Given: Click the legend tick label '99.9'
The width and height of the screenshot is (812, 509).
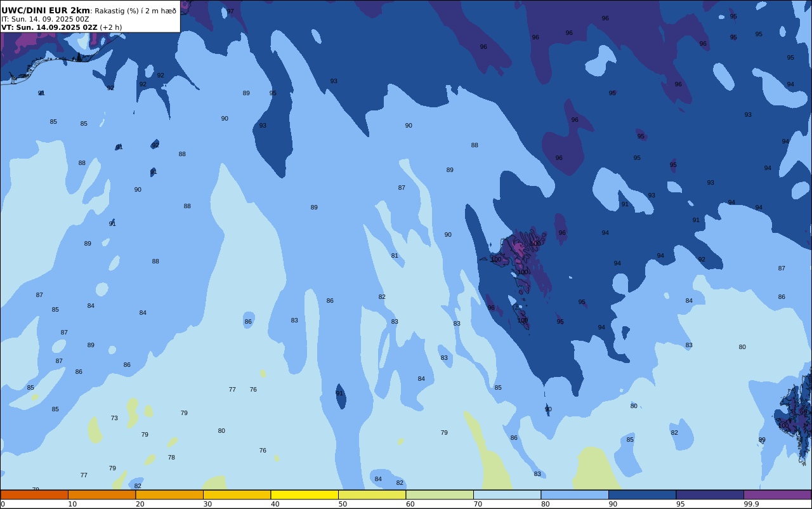Looking at the screenshot, I should 751,504.
